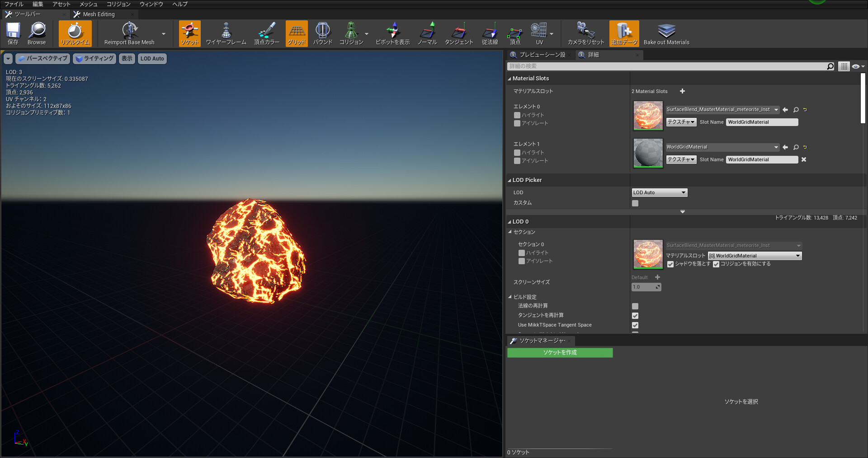Open the LOD Auto dropdown in LOD Picker

tap(659, 192)
